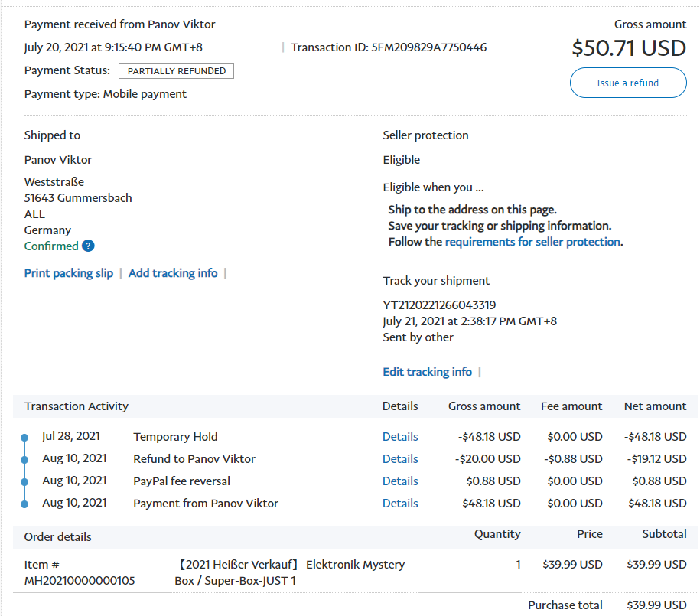Click the Add tracking info link
This screenshot has height=616, width=700.
173,273
